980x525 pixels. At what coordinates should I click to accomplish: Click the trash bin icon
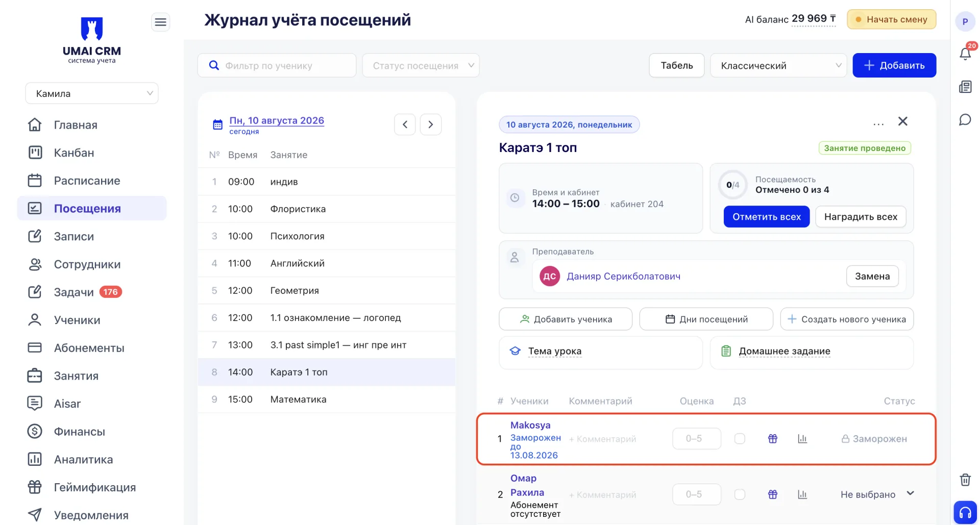[x=965, y=480]
